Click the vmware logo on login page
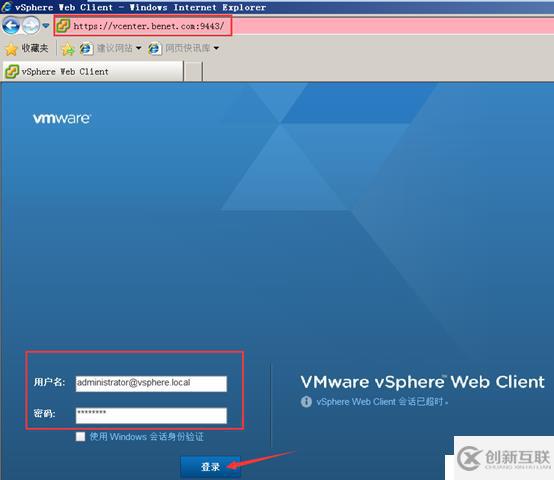 (62, 118)
